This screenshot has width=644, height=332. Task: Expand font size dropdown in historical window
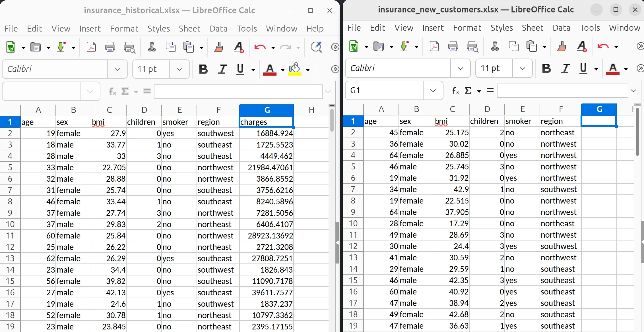(179, 69)
